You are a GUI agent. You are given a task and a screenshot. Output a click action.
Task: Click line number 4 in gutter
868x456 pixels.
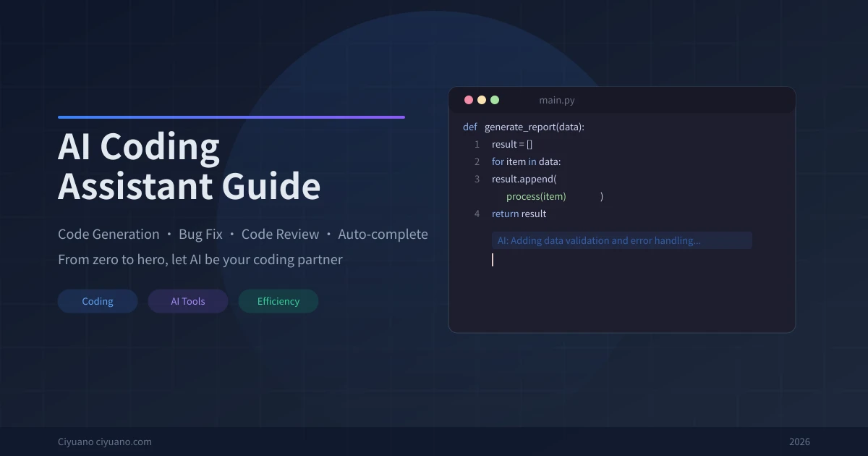(477, 214)
